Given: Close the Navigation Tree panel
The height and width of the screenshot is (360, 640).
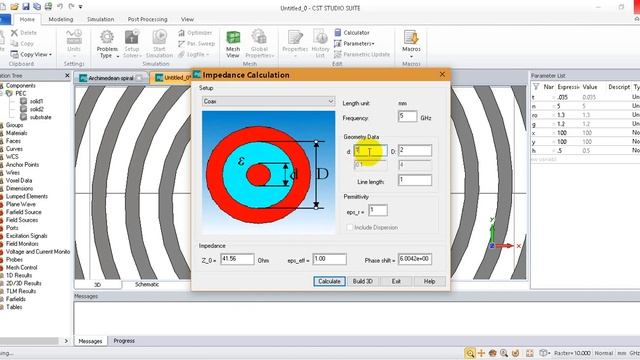Looking at the screenshot, I should tap(67, 76).
